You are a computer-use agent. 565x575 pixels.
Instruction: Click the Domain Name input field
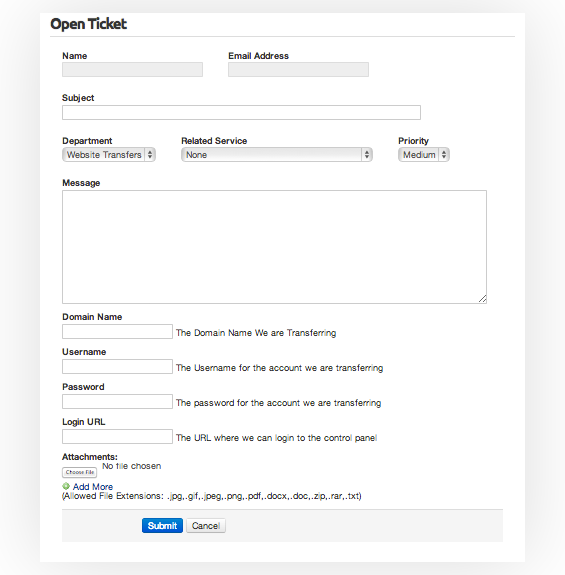(x=117, y=332)
